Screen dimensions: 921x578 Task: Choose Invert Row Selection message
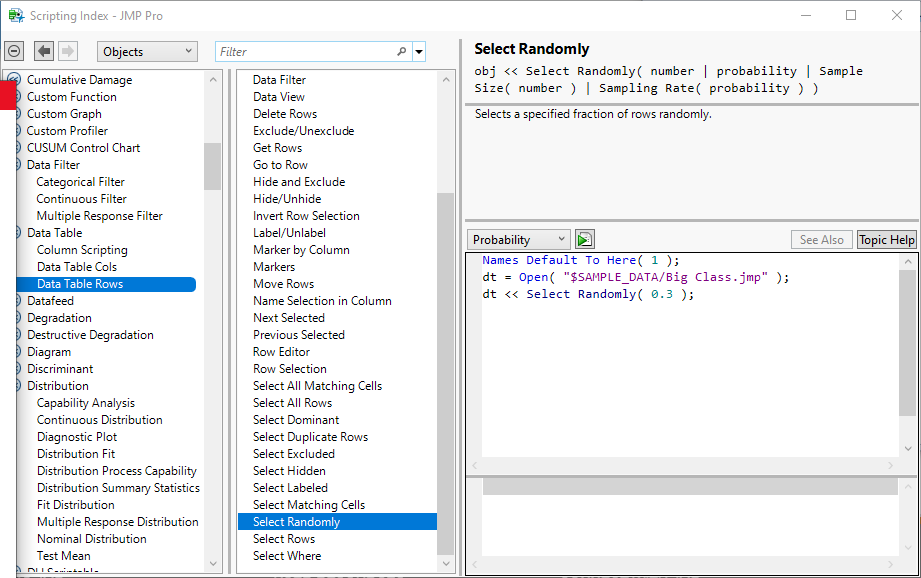[x=306, y=216]
